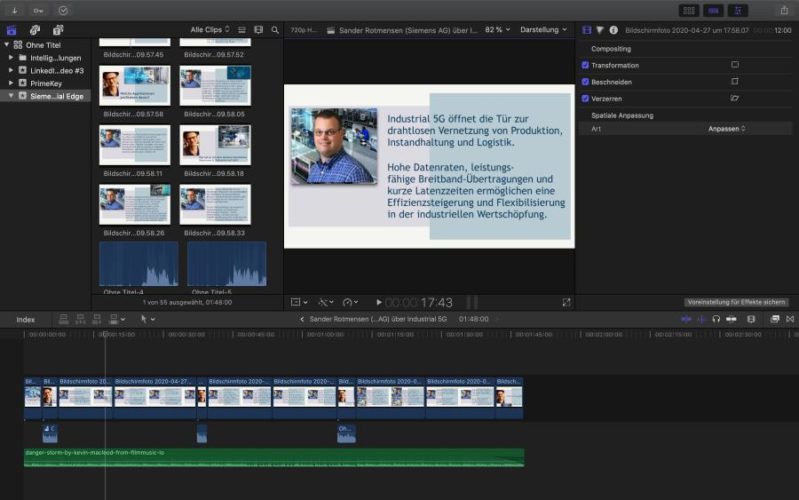Toggle timeline snapping

[731, 319]
